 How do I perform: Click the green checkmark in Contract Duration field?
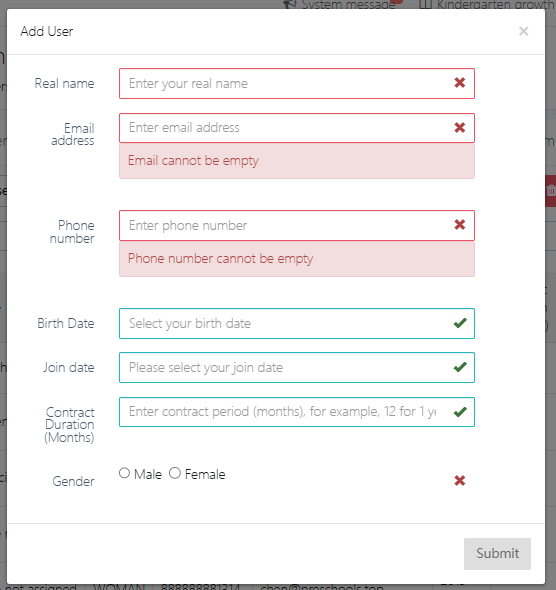point(460,412)
